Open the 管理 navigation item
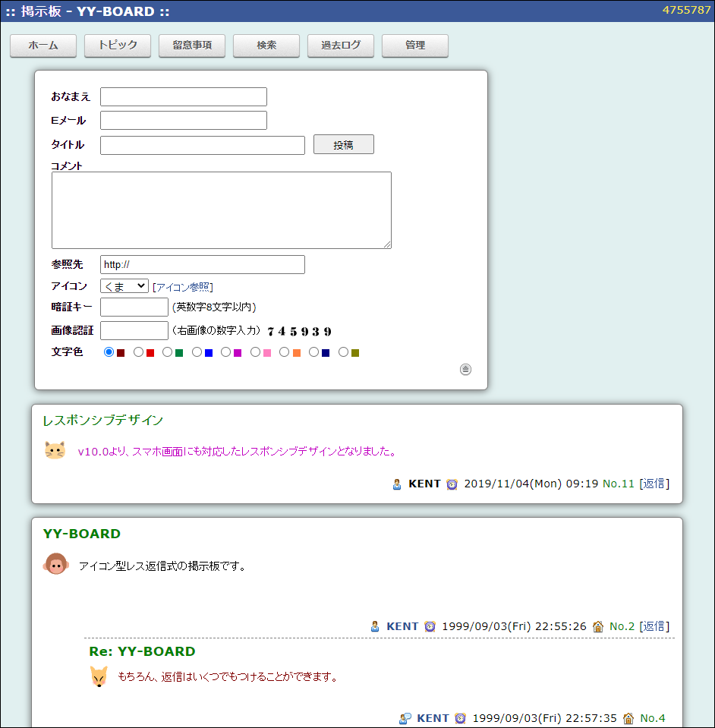Viewport: 715px width, 728px height. (x=415, y=46)
